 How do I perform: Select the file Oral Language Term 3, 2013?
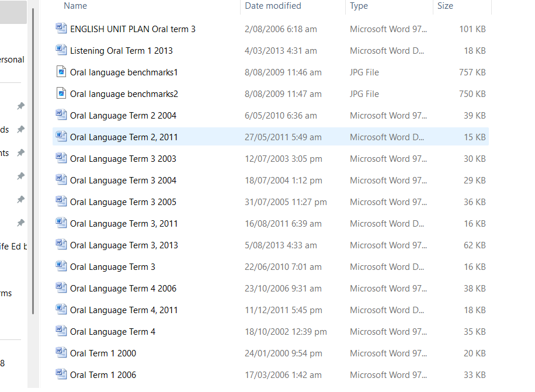(270, 245)
